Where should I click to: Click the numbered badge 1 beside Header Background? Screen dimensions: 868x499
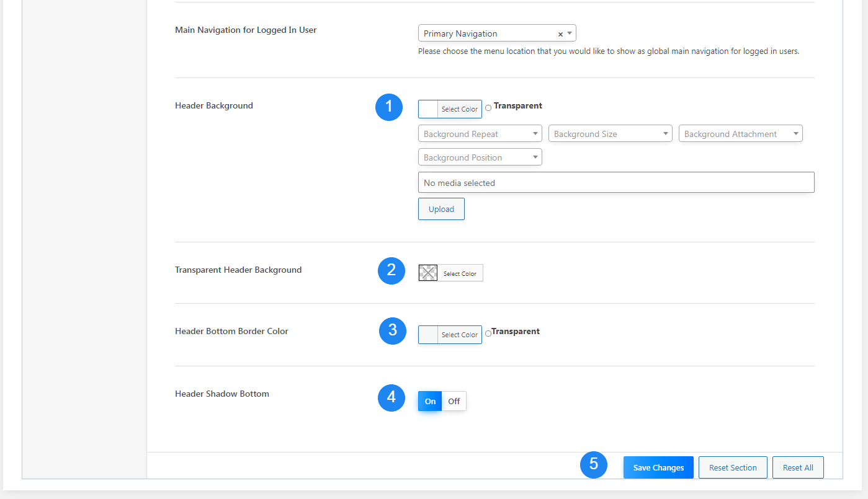(389, 107)
